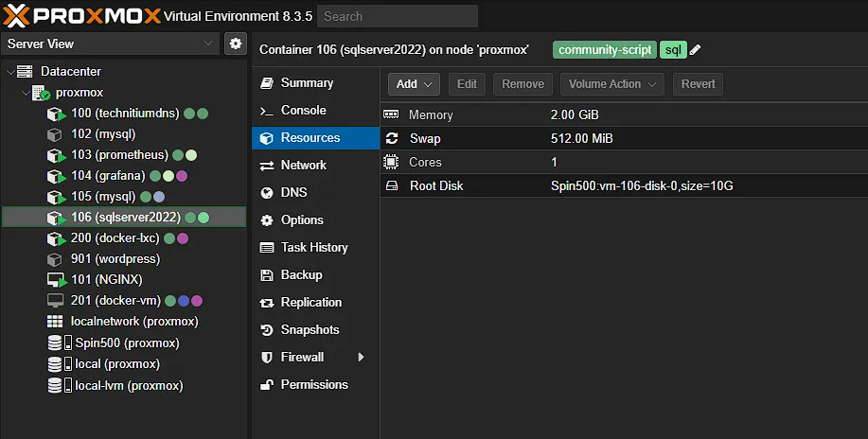Click the pink tag dot on 104 (grafana)
Image resolution: width=868 pixels, height=439 pixels.
[182, 176]
